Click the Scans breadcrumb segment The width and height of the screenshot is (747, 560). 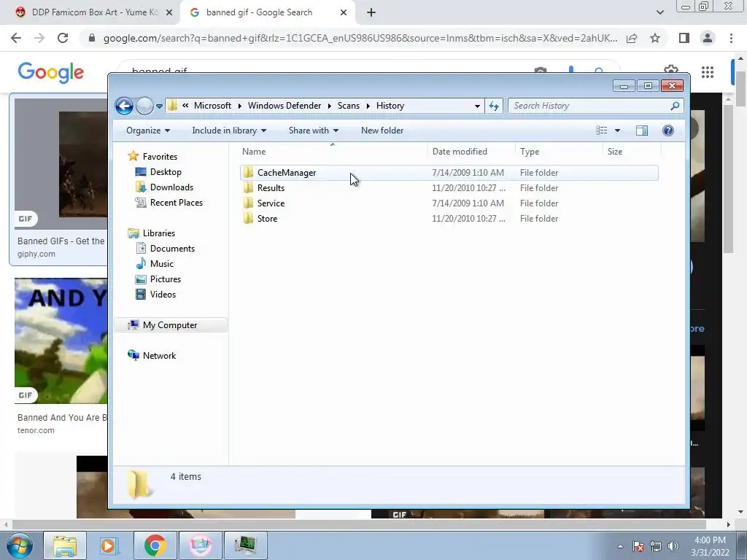(348, 106)
